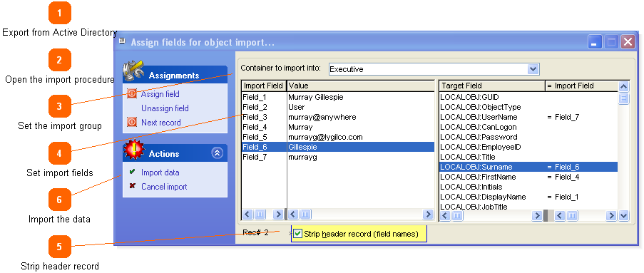Click the red Cancel import cross icon
644x273 pixels.
tap(132, 186)
